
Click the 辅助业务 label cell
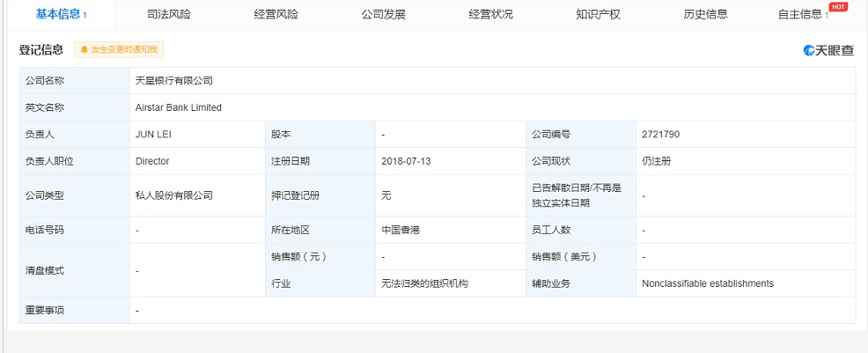click(x=581, y=283)
